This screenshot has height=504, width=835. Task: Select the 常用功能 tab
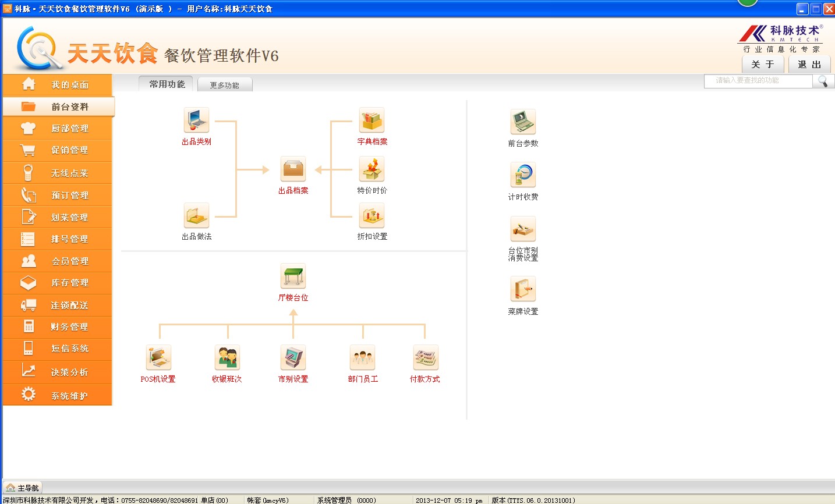click(x=167, y=84)
